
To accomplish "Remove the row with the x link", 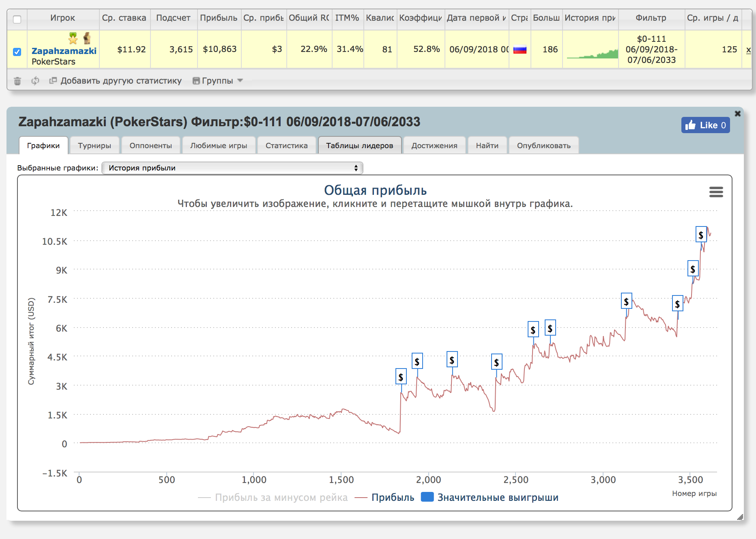I will pos(748,50).
